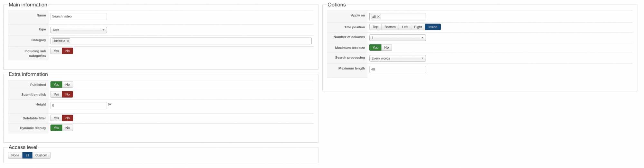Expand the Number of columns dropdown
644x168 pixels.
[397, 38]
